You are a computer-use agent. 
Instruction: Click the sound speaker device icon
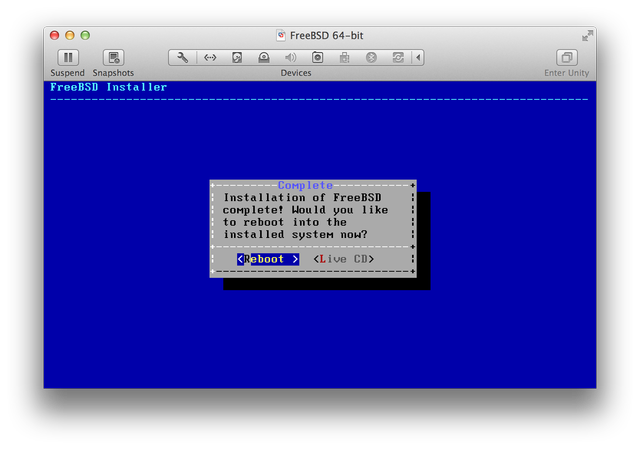point(291,58)
